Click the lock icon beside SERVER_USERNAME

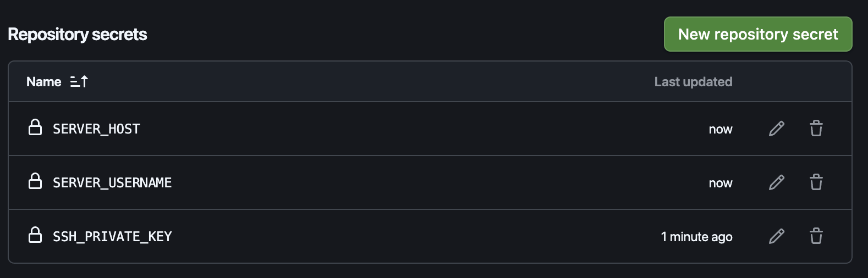[x=35, y=181]
